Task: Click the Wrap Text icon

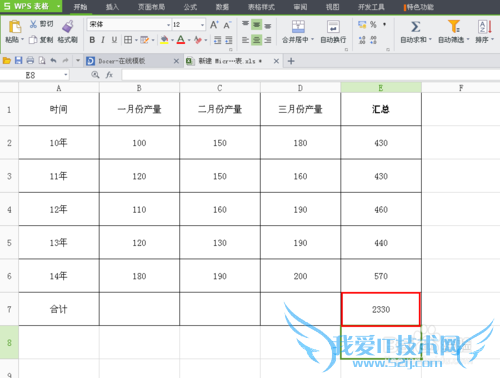Action: tap(333, 27)
